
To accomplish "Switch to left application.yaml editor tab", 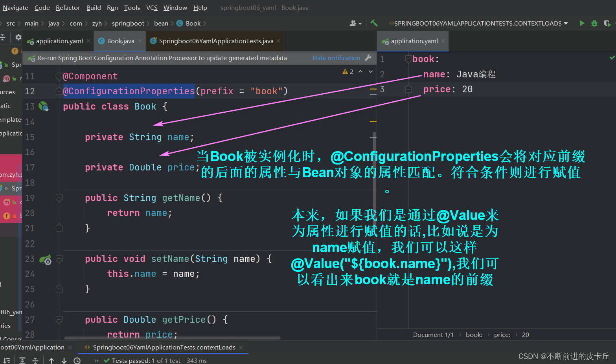I will pos(59,41).
